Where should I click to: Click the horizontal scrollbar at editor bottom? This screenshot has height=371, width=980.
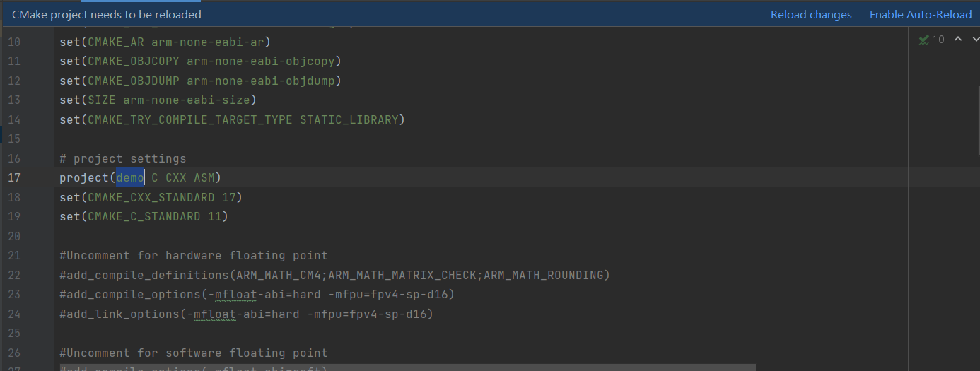(x=407, y=367)
